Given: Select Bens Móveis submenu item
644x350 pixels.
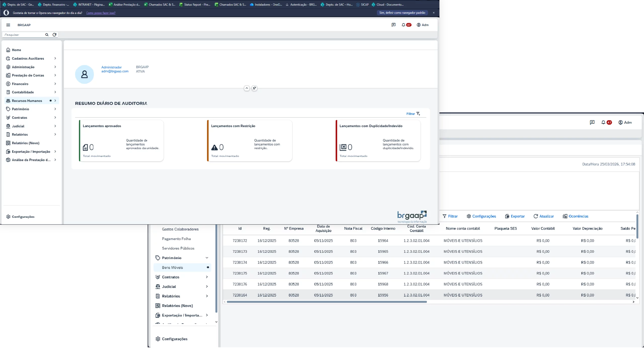Looking at the screenshot, I should point(173,268).
